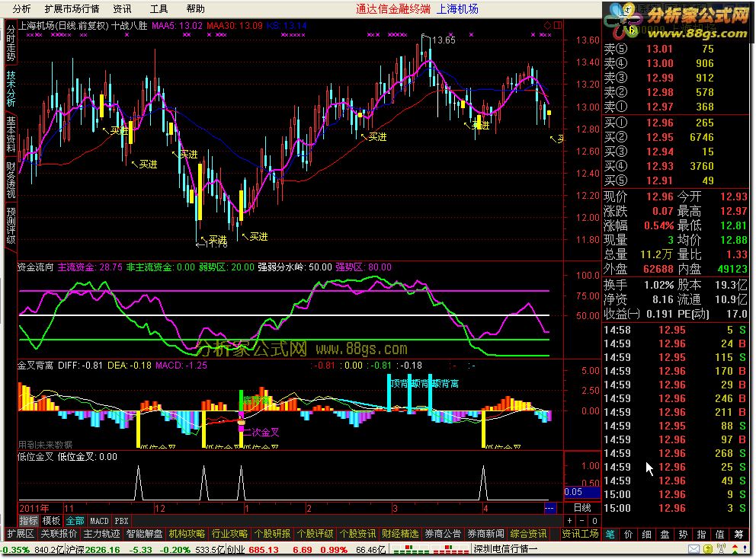
Task: Click the diamond icon at chart top-right
Action: 548,25
